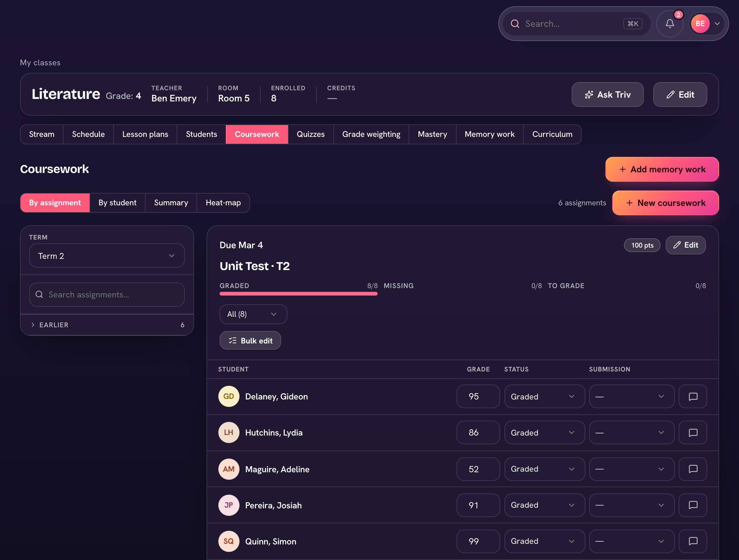The image size is (739, 560).
Task: Click Ask Triv button
Action: tap(607, 95)
